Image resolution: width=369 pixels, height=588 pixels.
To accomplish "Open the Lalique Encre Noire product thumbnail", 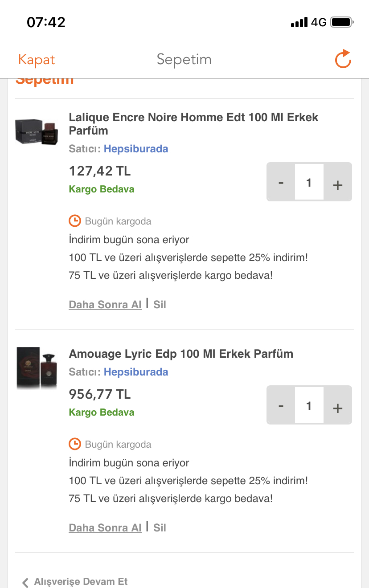I will pyautogui.click(x=37, y=131).
